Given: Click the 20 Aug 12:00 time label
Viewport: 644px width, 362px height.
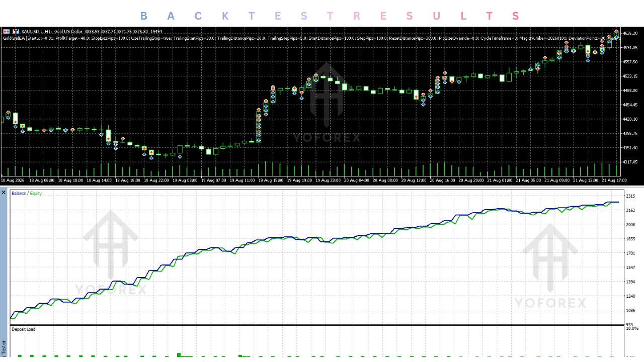Looking at the screenshot, I should (x=414, y=180).
